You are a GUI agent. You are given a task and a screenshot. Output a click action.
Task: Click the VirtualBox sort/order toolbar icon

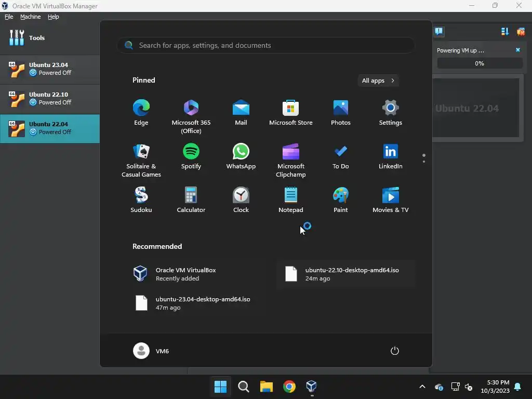[x=505, y=32]
